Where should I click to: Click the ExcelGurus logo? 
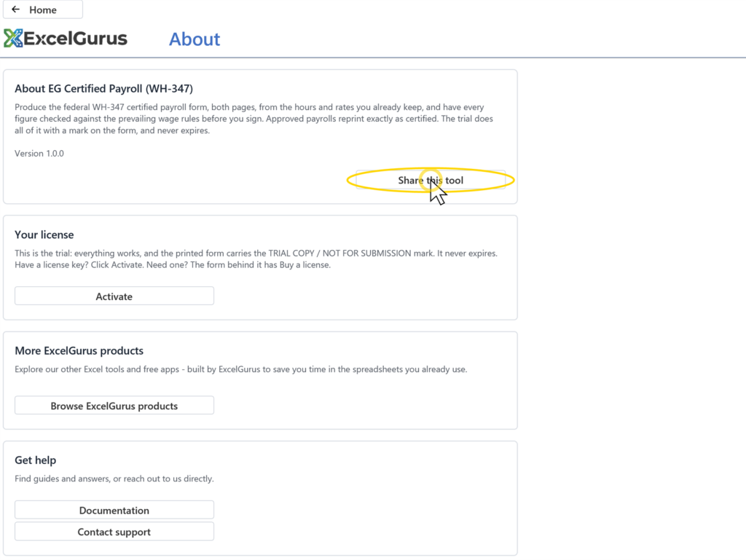coord(66,39)
